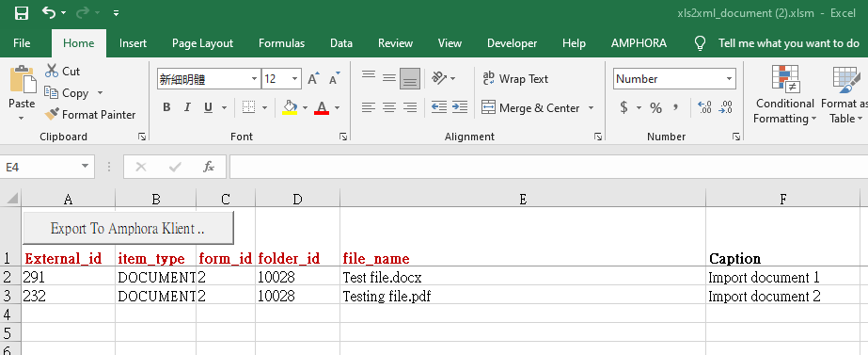Center text horizontally
Screen dimensions: 868x355
pyautogui.click(x=389, y=107)
